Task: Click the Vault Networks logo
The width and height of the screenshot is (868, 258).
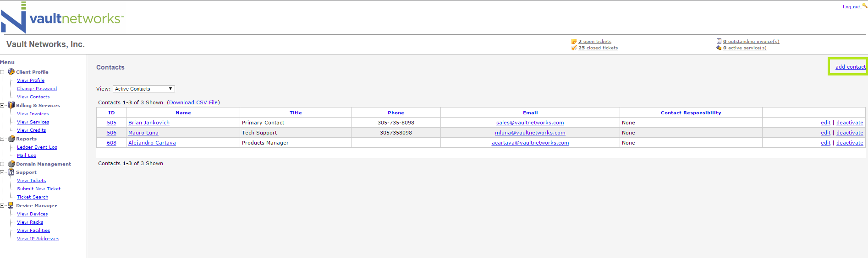Action: (62, 17)
